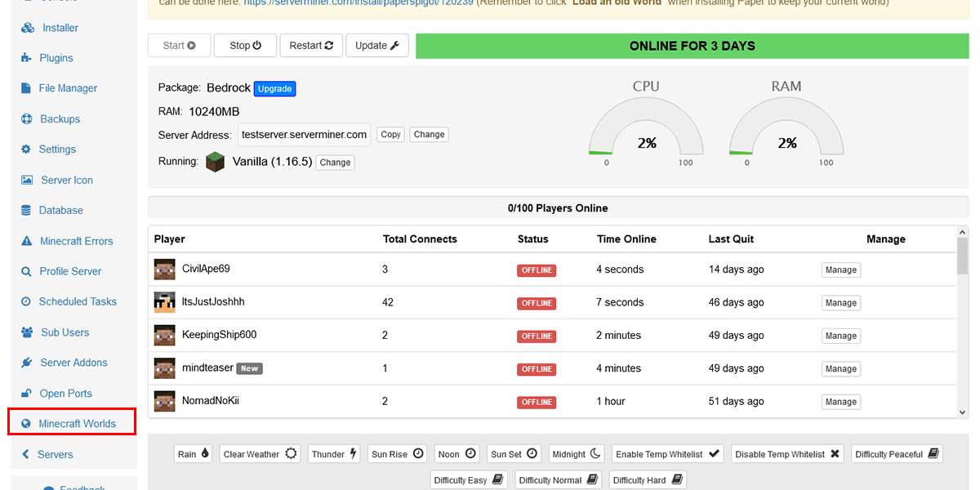Click the Profile Server magnifier icon
Image resolution: width=980 pixels, height=490 pixels.
[27, 271]
